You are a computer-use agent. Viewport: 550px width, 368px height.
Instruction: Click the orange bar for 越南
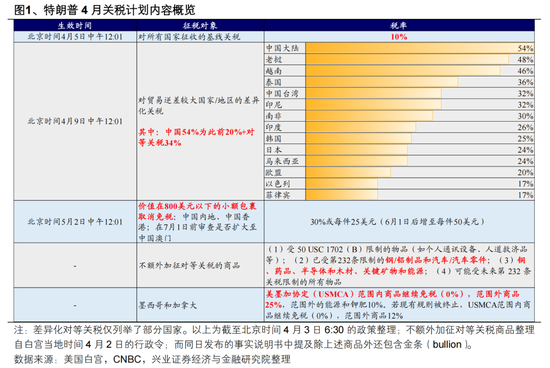[x=403, y=71]
